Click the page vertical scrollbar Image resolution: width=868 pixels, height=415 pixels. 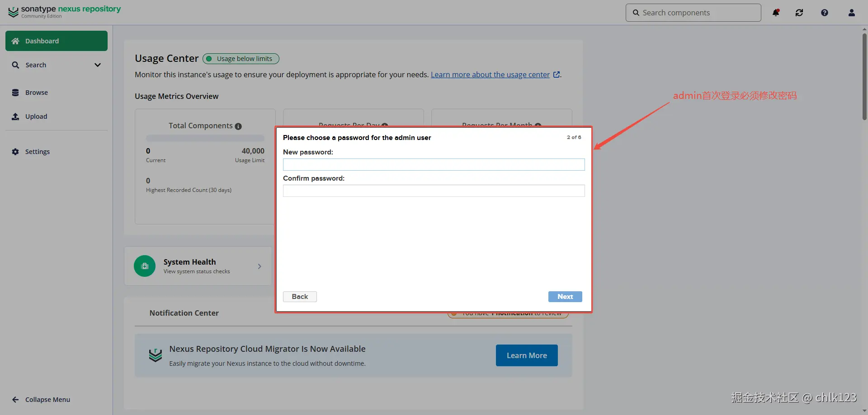tap(864, 77)
